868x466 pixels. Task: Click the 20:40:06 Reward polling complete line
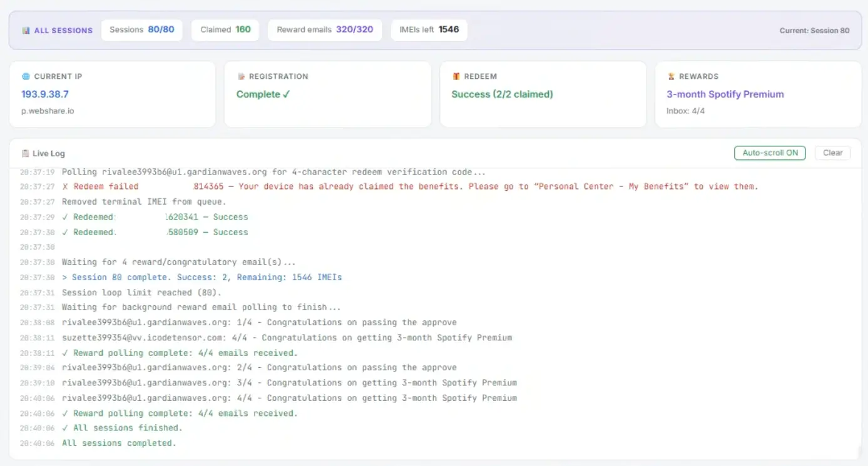point(180,413)
